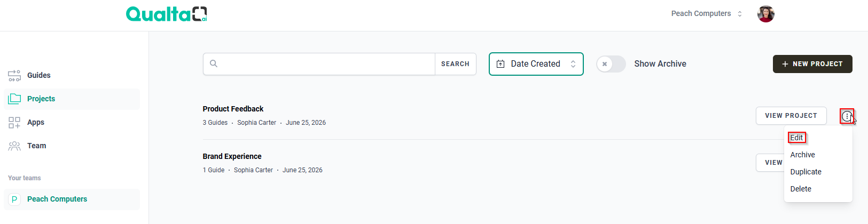The image size is (868, 224).
Task: Click the Peach Computers team P badge
Action: tap(14, 199)
